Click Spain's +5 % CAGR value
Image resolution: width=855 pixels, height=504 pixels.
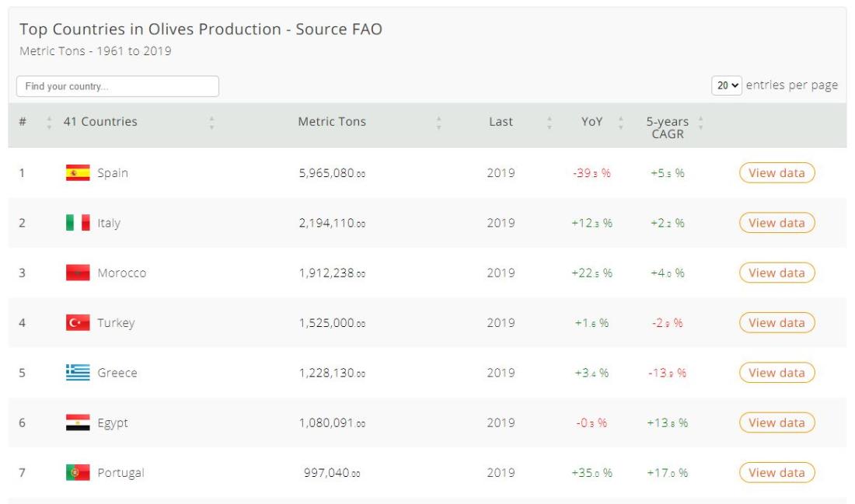click(668, 173)
